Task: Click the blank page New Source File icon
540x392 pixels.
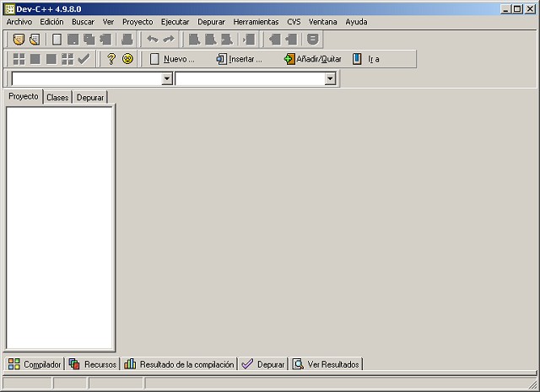Action: click(57, 40)
